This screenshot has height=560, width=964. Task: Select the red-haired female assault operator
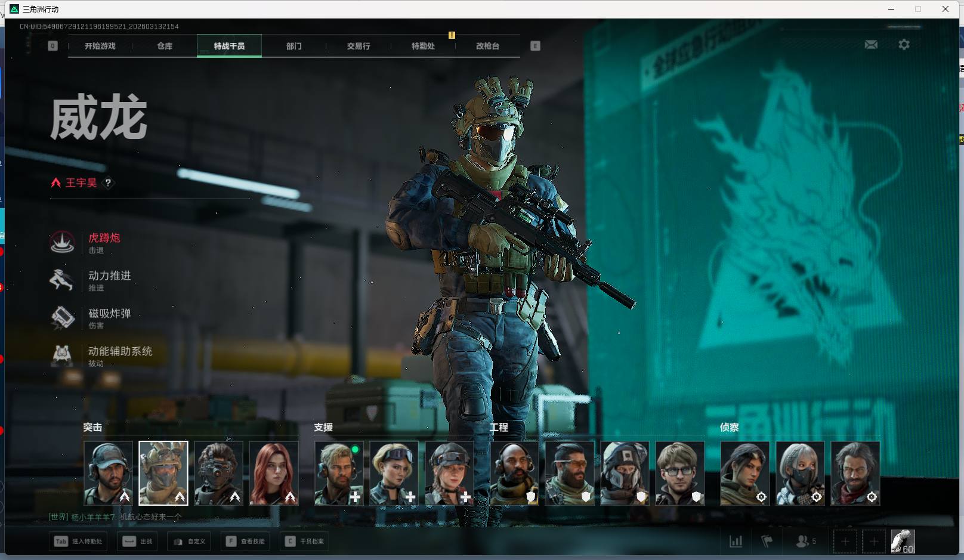[x=274, y=473]
